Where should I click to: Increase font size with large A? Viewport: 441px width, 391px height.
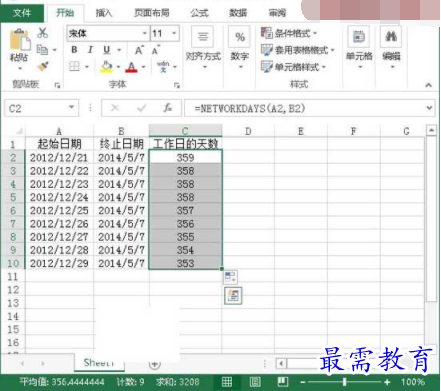[139, 50]
